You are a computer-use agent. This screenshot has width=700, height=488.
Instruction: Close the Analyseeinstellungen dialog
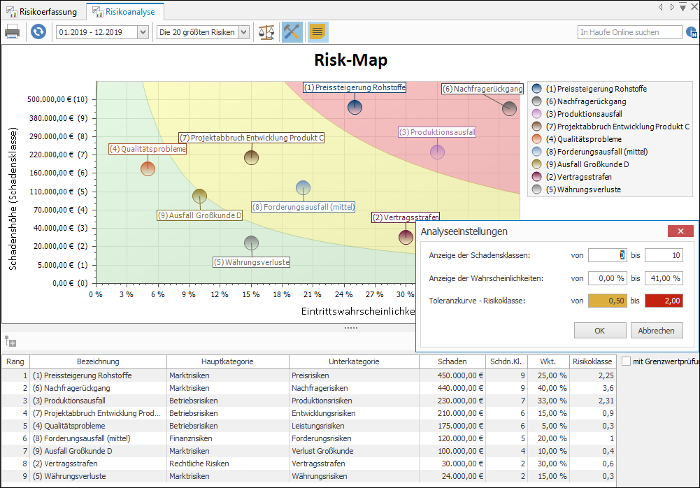pos(680,231)
